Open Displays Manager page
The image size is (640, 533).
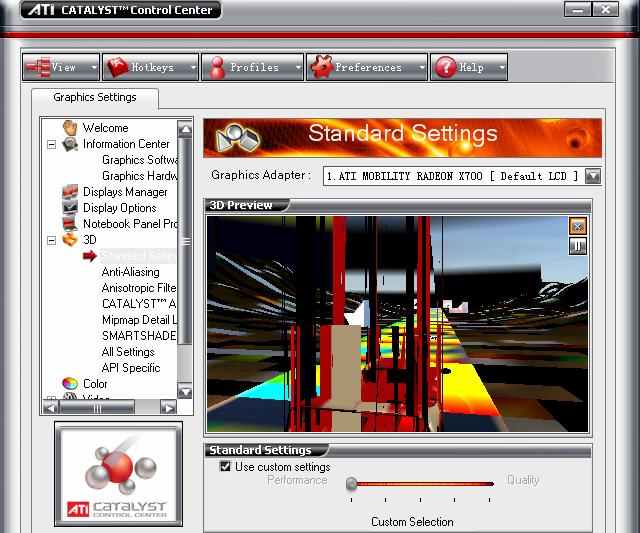125,192
